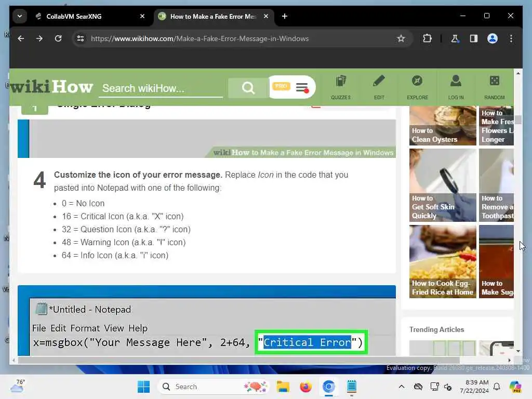Click the scroll-down arrow of page scrollbar

(x=518, y=351)
